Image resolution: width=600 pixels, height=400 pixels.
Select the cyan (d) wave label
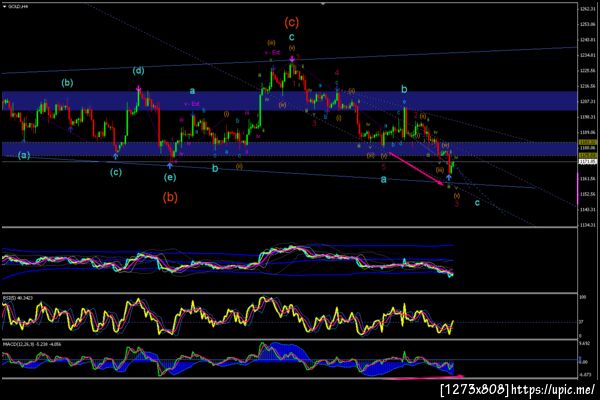(139, 71)
